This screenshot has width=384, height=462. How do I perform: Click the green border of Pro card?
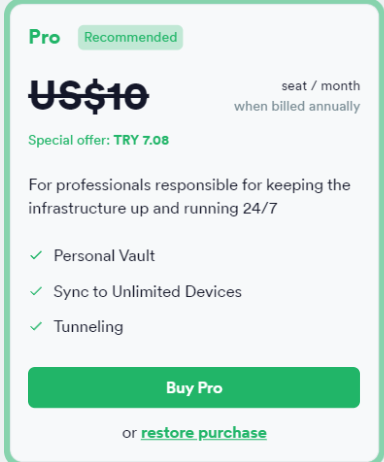click(7, 231)
